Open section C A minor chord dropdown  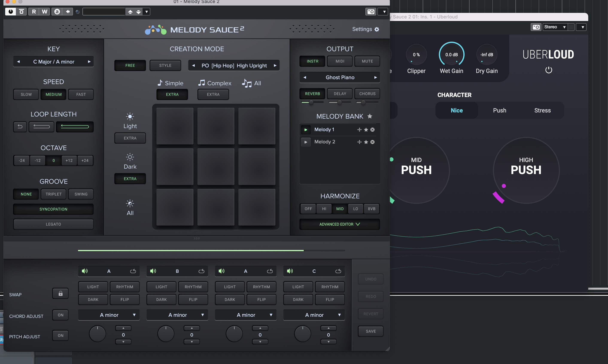314,315
